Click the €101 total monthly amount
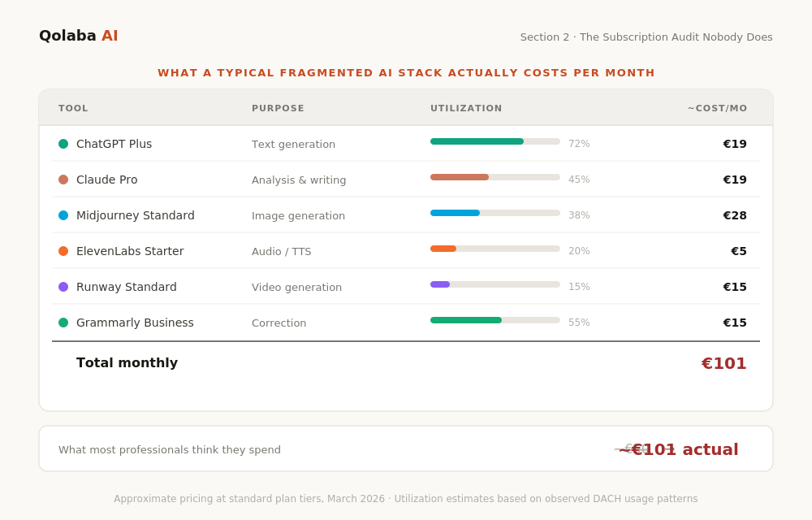 (x=723, y=363)
